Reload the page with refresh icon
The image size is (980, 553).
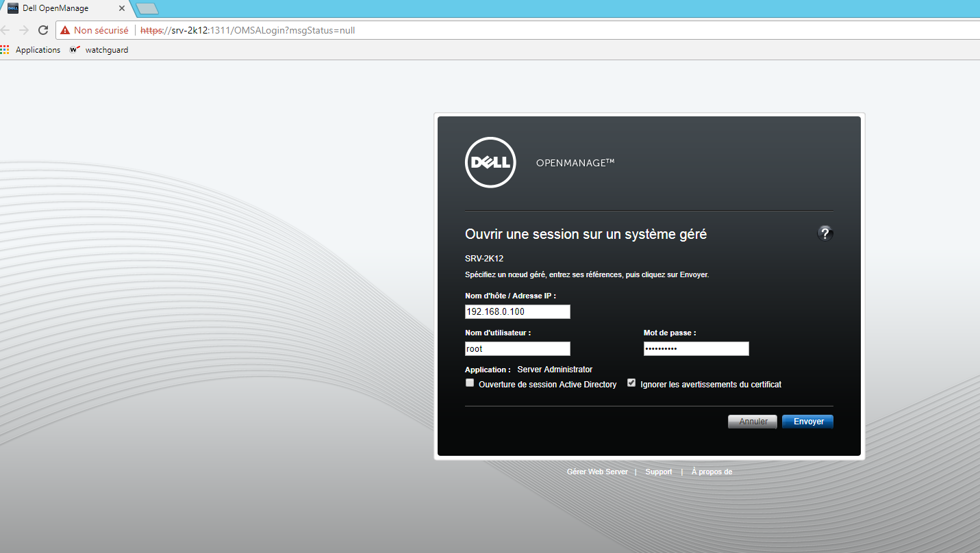click(x=43, y=30)
